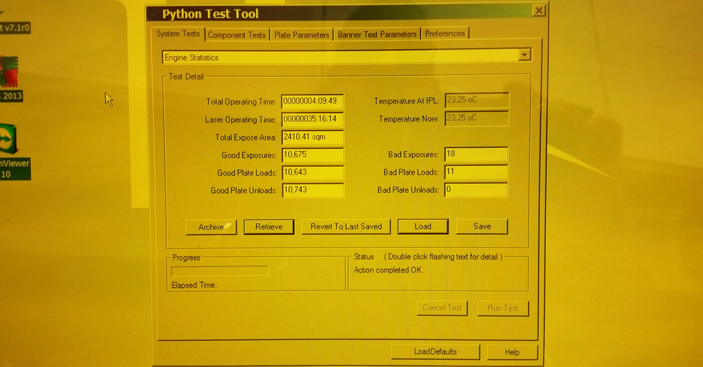Open Help in Python Test Tool

point(512,352)
